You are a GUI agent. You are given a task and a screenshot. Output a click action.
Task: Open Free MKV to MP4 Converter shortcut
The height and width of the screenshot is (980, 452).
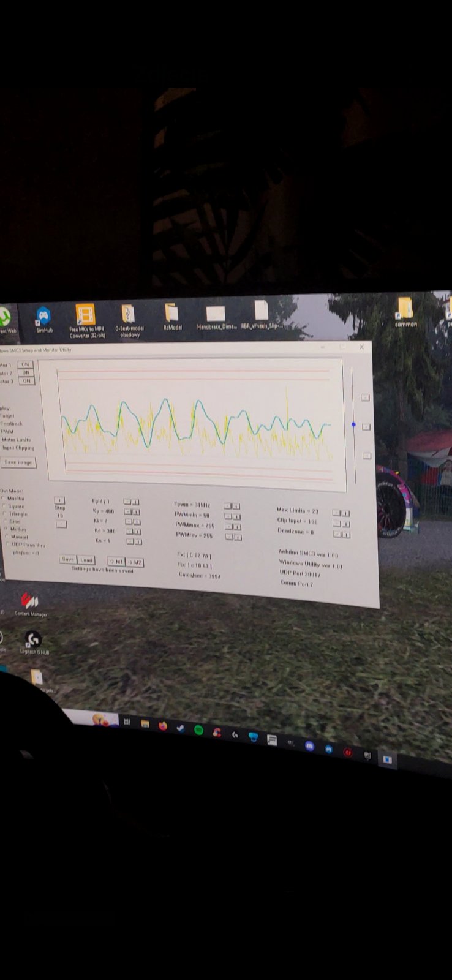pos(86,322)
